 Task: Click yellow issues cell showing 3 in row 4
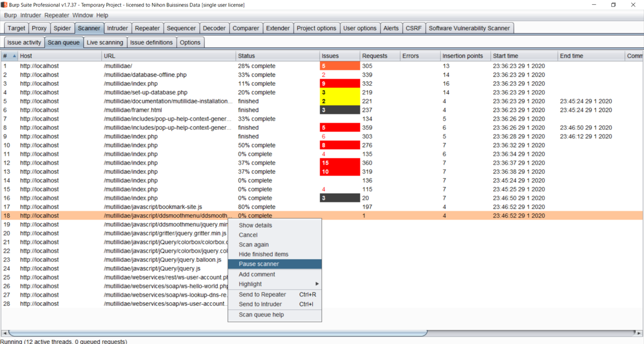tap(340, 92)
